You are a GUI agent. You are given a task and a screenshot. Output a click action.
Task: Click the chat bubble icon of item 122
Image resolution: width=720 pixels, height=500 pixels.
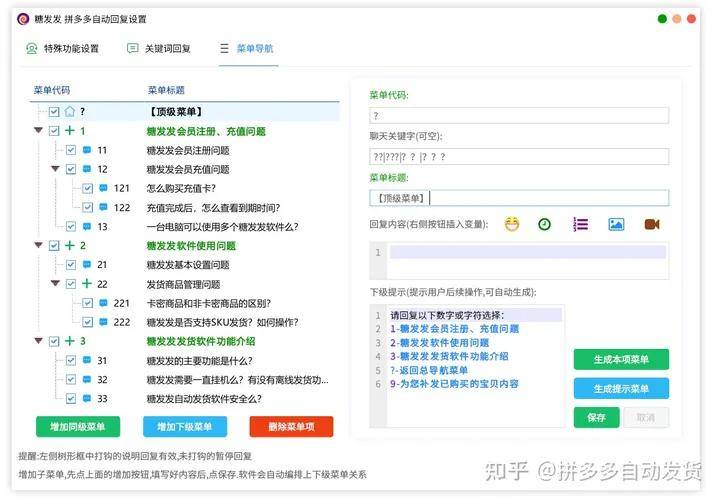(103, 207)
